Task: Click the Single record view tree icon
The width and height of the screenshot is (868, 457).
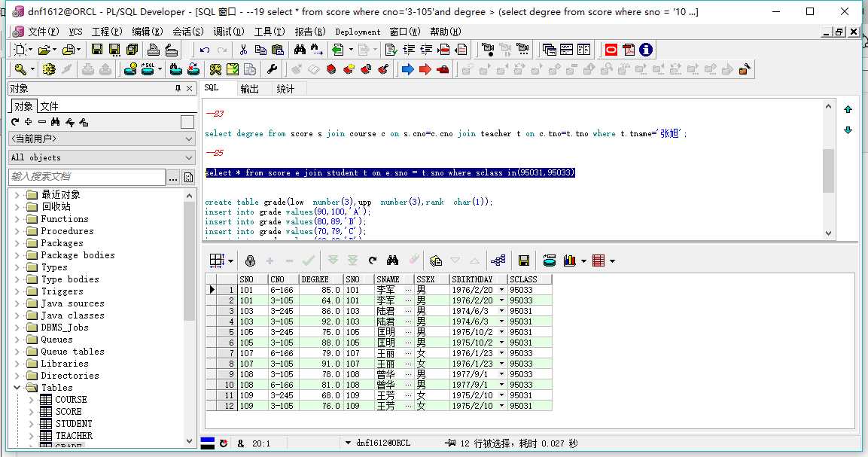Action: coord(498,260)
